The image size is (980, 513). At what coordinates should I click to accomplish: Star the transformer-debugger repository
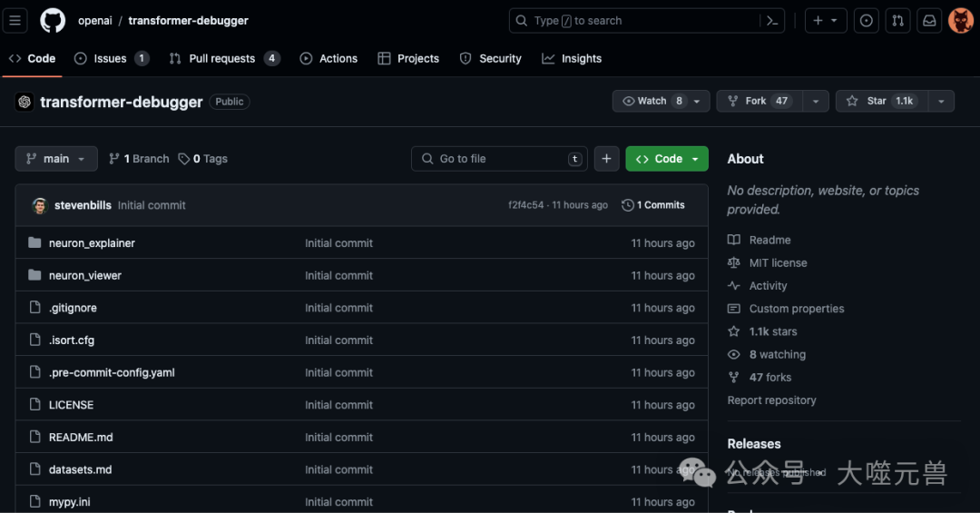point(882,101)
